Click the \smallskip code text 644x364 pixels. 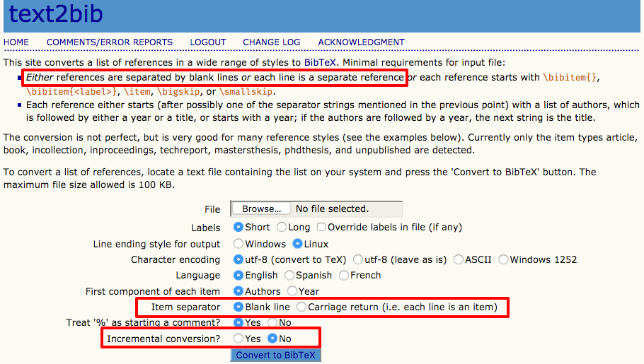pyautogui.click(x=246, y=91)
